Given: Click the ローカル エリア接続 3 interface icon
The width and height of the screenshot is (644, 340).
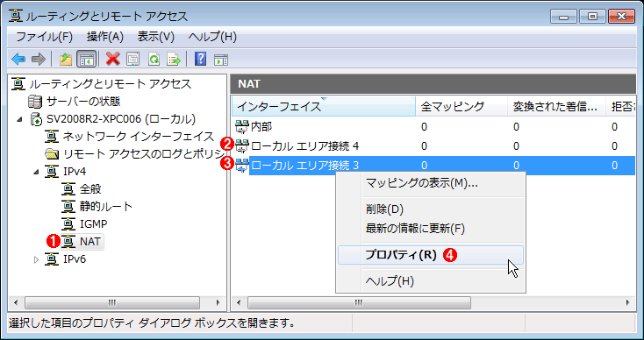Looking at the screenshot, I should click(x=242, y=166).
